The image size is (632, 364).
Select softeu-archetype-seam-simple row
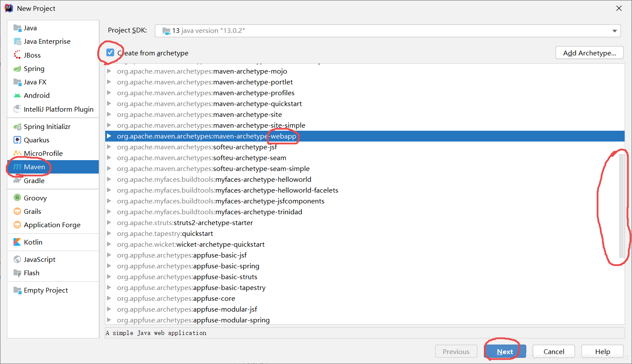pos(365,168)
